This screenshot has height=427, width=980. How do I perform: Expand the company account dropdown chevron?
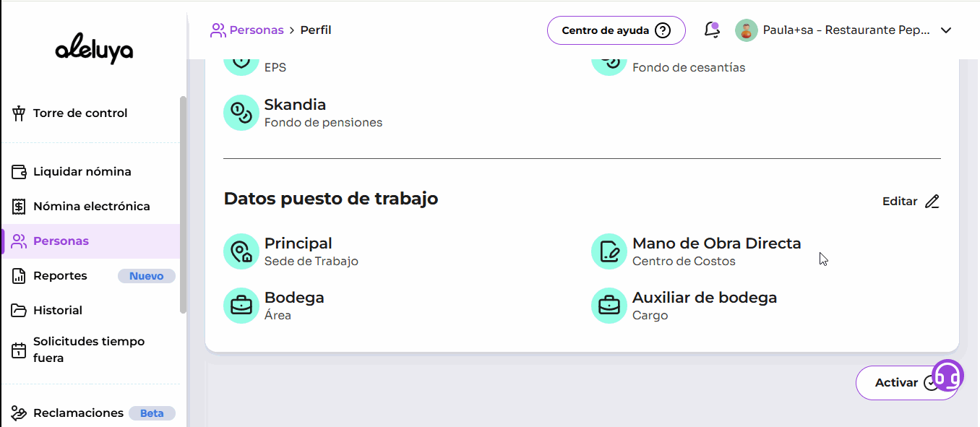coord(946,30)
